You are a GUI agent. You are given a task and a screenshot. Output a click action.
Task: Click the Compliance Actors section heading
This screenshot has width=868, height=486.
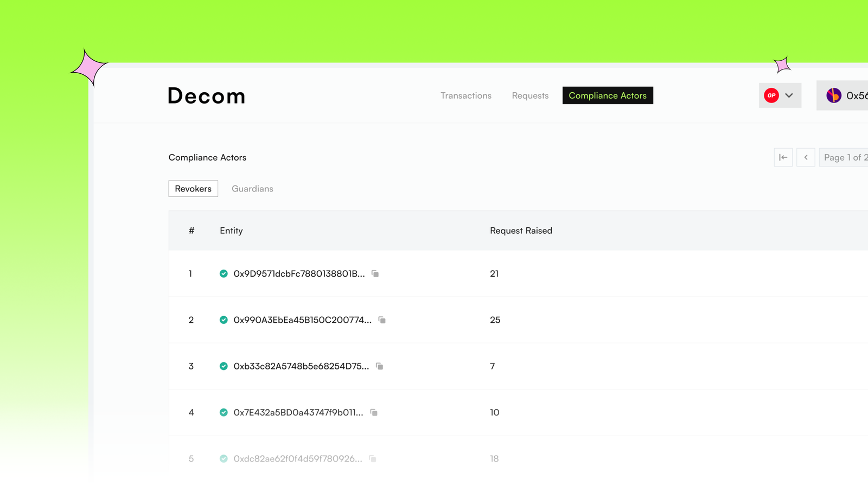click(207, 157)
